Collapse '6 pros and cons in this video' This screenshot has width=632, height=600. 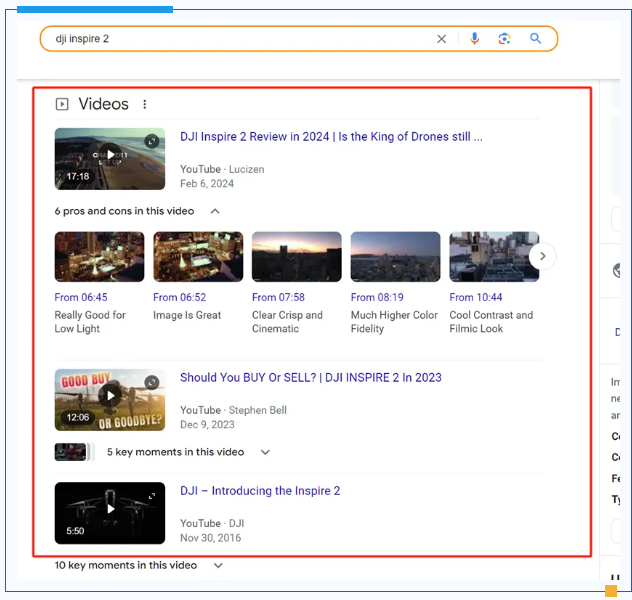[x=215, y=211]
